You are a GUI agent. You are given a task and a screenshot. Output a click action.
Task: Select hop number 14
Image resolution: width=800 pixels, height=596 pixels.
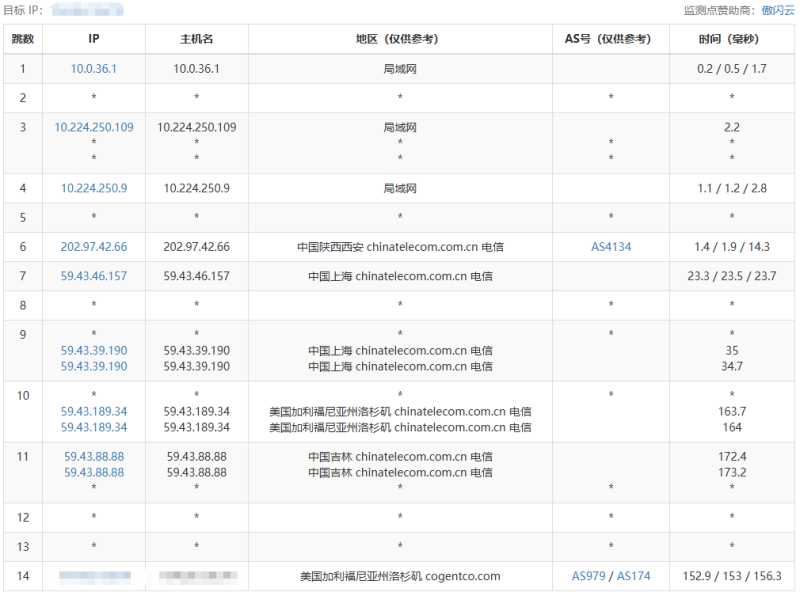click(x=23, y=576)
